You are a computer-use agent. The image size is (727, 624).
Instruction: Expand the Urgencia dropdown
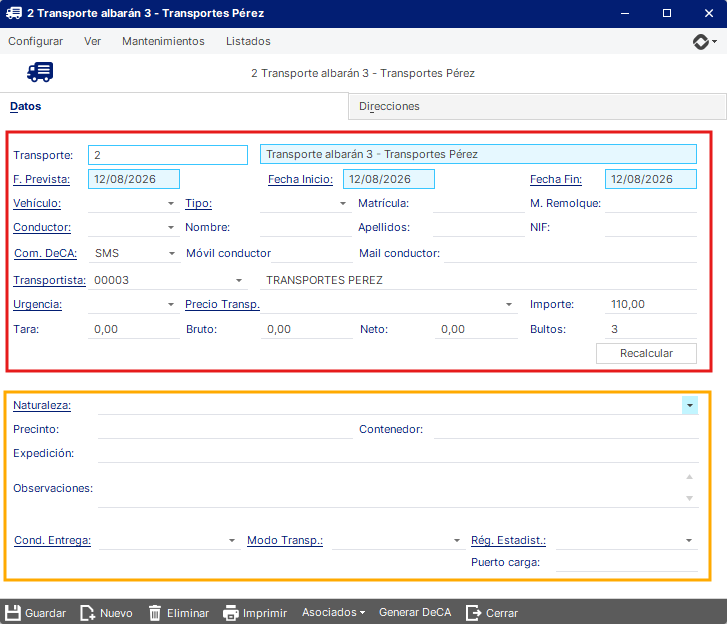click(171, 305)
